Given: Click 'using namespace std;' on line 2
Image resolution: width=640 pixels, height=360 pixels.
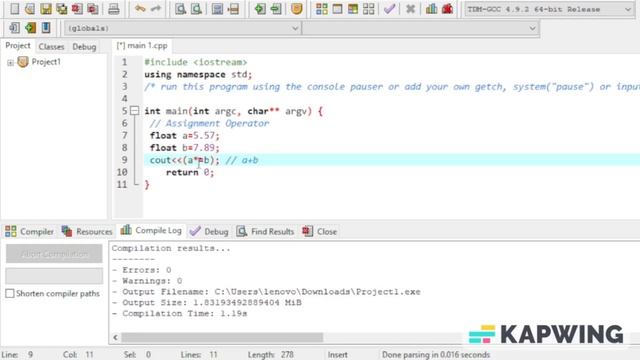Looking at the screenshot, I should pos(198,74).
